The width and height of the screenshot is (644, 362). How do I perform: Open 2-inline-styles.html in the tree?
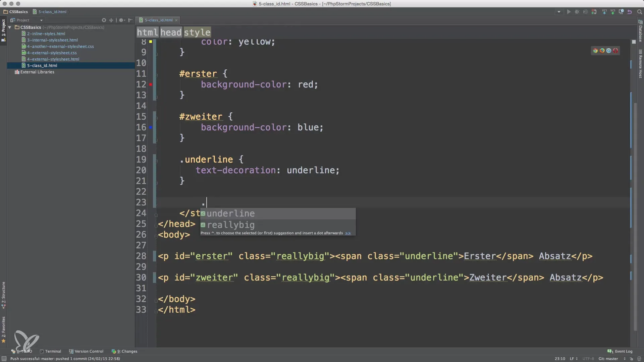(46, 34)
